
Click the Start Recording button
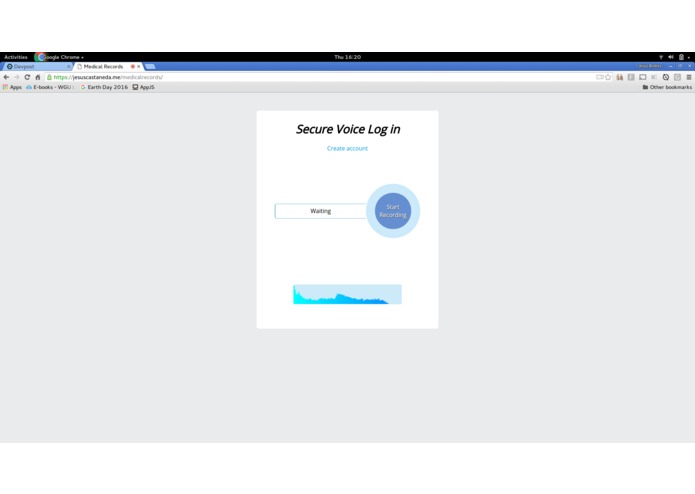point(393,211)
